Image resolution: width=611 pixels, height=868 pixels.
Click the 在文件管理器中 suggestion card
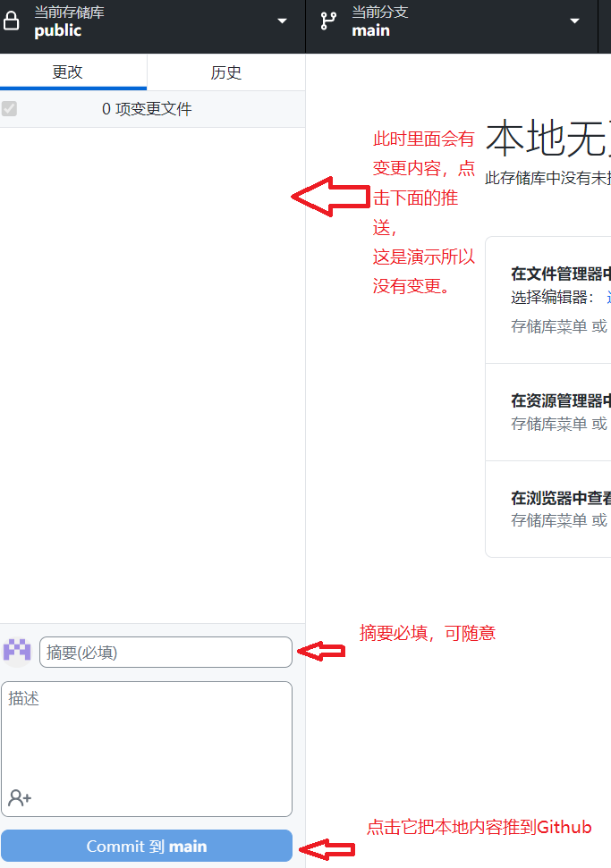(x=548, y=300)
